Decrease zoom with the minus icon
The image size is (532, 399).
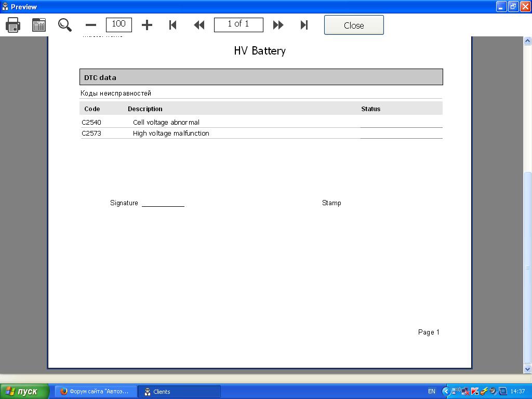(90, 25)
